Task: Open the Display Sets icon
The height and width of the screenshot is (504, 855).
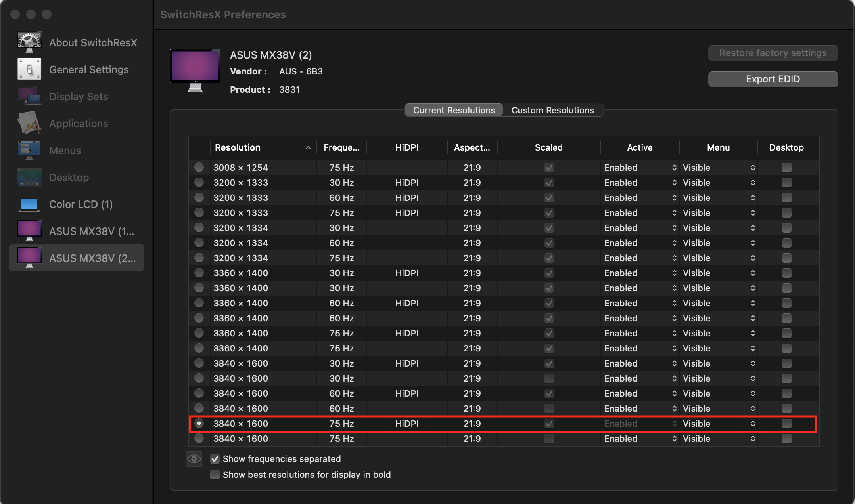Action: pos(29,96)
